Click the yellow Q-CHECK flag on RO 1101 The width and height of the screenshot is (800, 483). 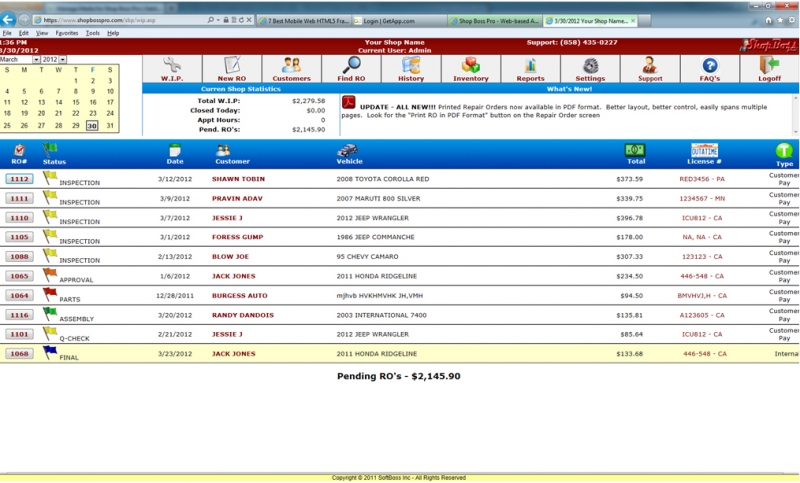50,333
